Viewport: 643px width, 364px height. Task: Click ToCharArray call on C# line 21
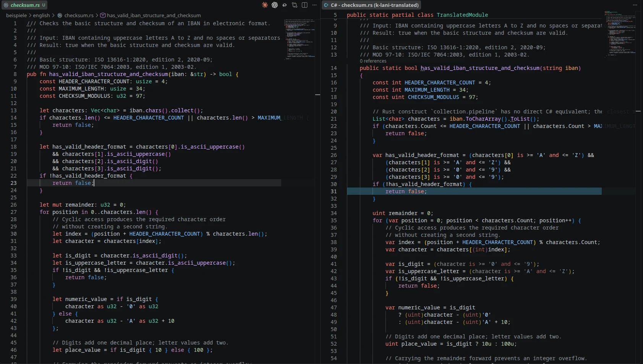[x=483, y=119]
